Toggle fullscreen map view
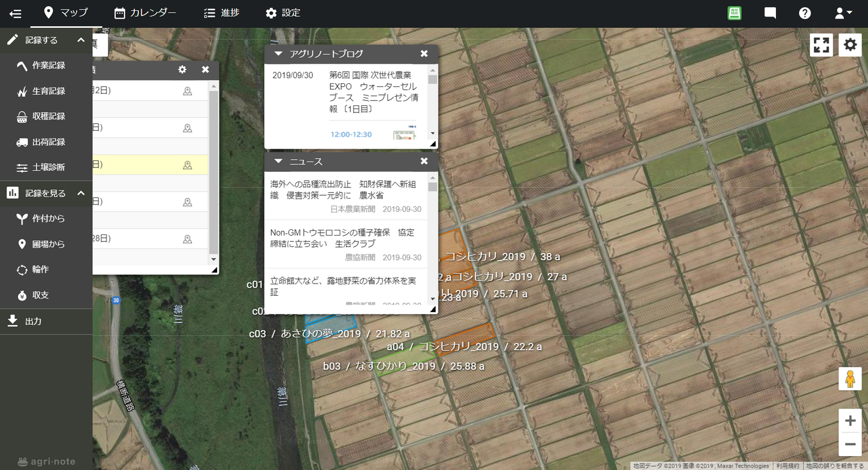868x470 pixels. [x=822, y=45]
